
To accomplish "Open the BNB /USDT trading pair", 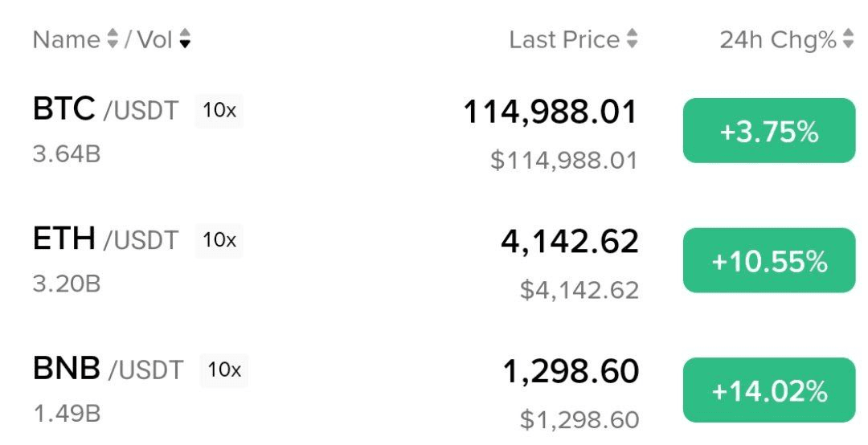I will click(108, 369).
